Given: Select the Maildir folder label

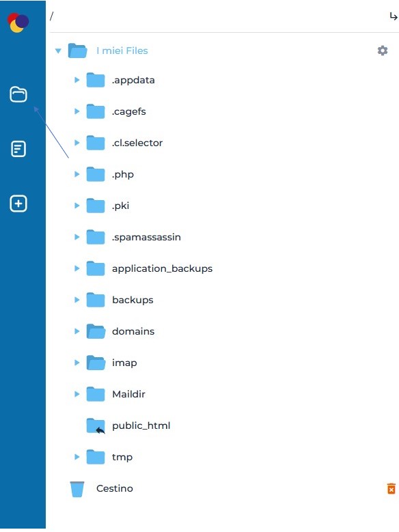Looking at the screenshot, I should 128,394.
